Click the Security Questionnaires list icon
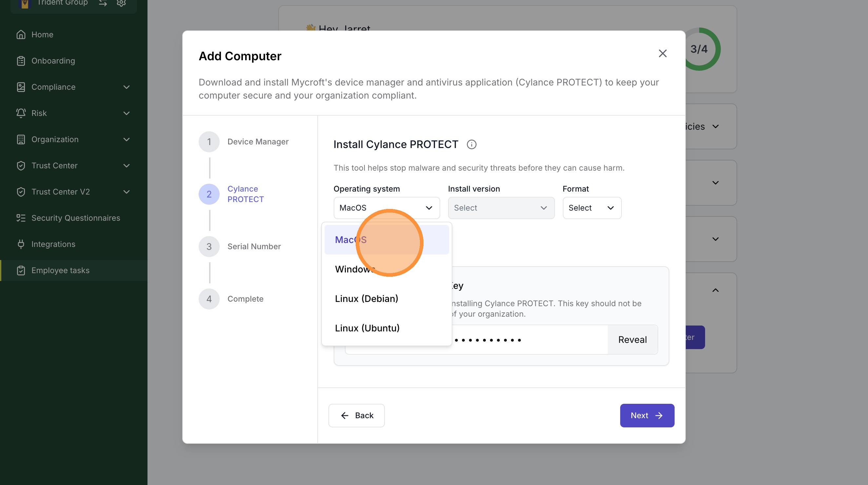868x485 pixels. tap(21, 218)
